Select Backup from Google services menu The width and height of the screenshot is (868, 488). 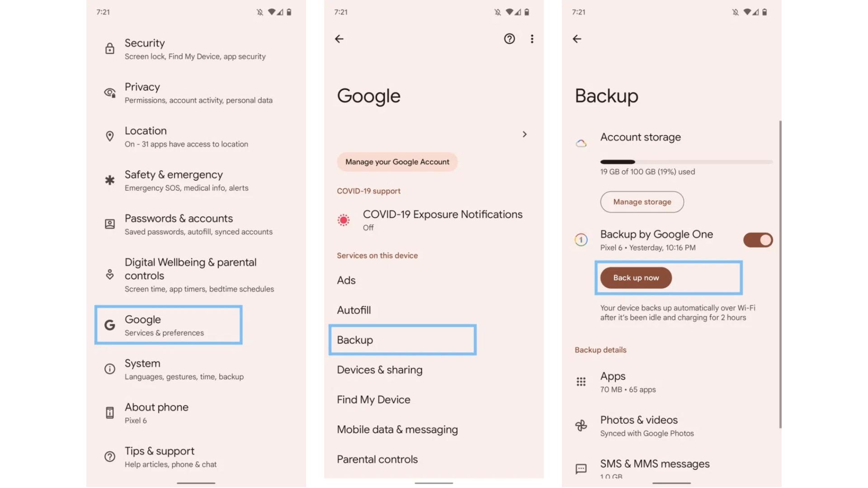tap(402, 340)
